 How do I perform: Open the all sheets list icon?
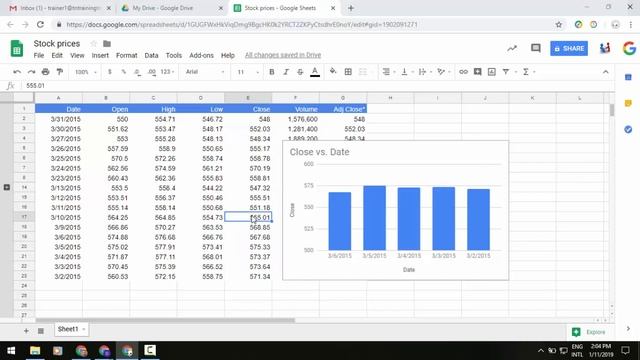[41, 331]
